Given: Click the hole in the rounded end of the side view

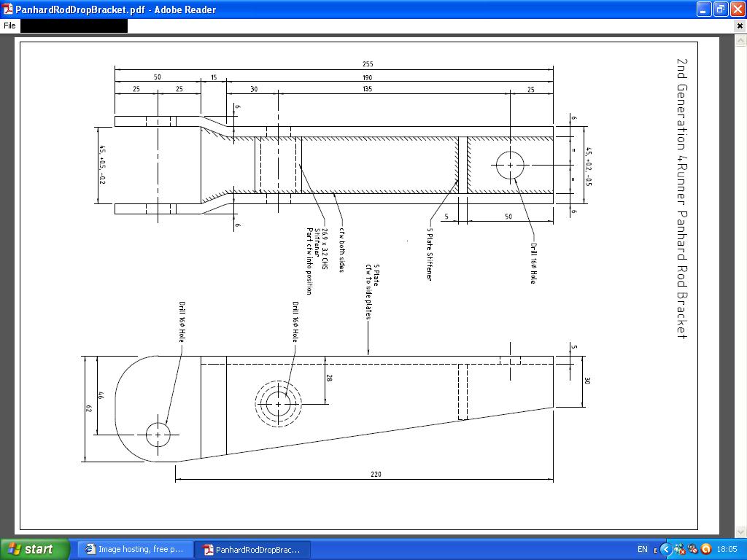Looking at the screenshot, I should coord(158,435).
